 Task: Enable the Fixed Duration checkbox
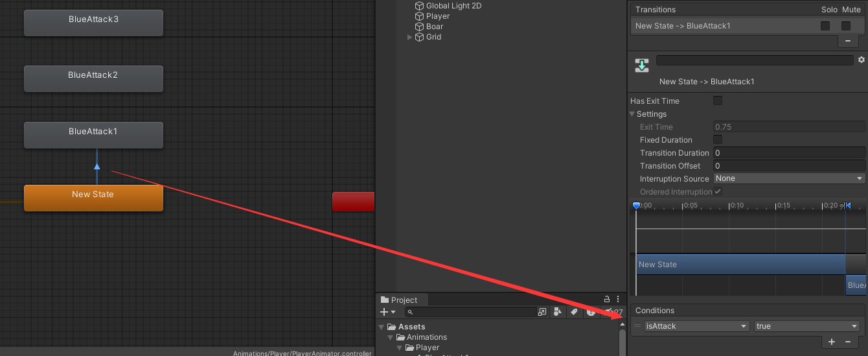click(718, 139)
